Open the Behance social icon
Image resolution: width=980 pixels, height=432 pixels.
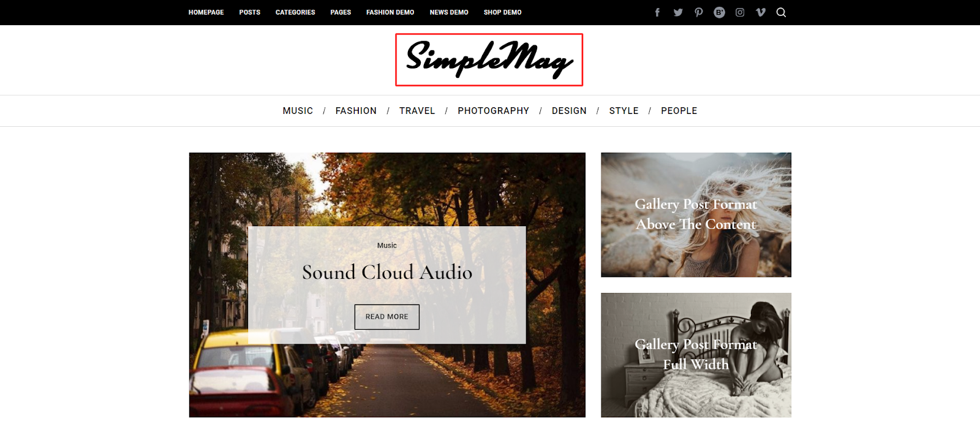pos(719,12)
